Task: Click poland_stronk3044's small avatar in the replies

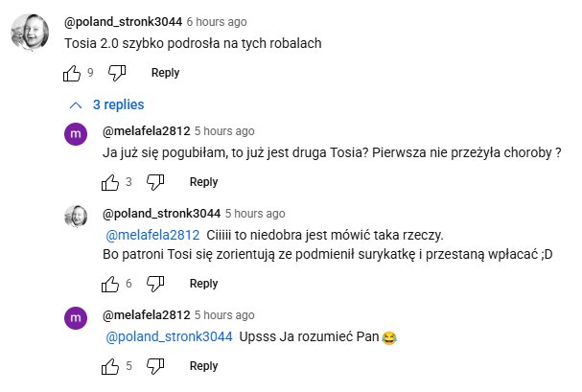Action: (76, 218)
